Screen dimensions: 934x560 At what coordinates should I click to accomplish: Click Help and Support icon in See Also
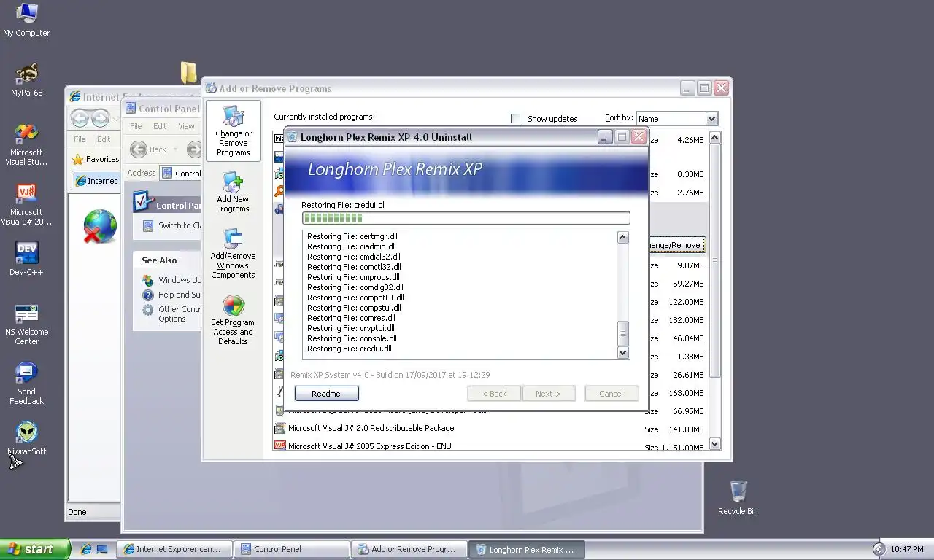pyautogui.click(x=148, y=295)
